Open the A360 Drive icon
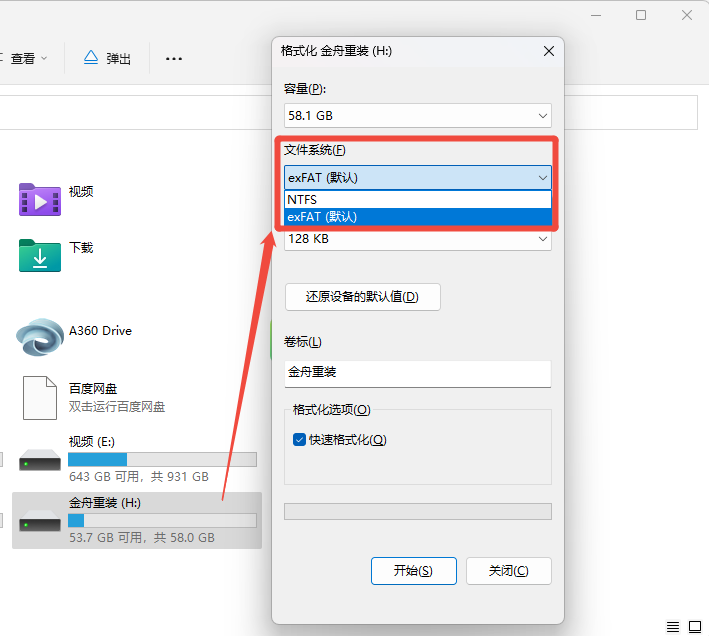Screen dimensions: 709x636 [40, 338]
